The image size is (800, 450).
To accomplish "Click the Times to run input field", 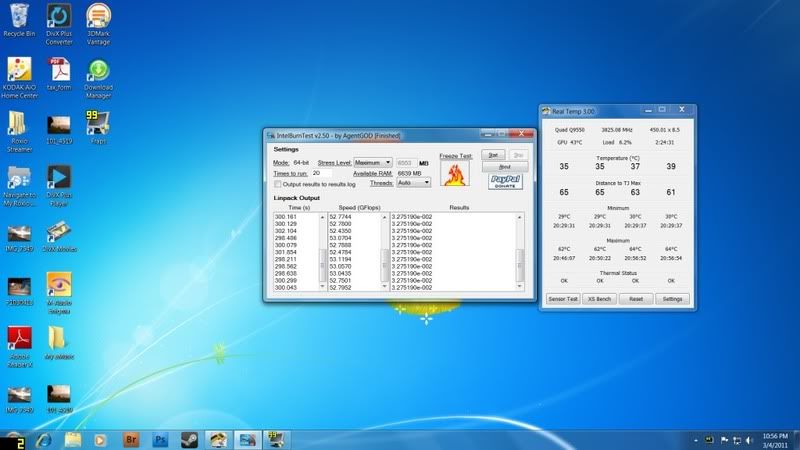I will point(322,173).
